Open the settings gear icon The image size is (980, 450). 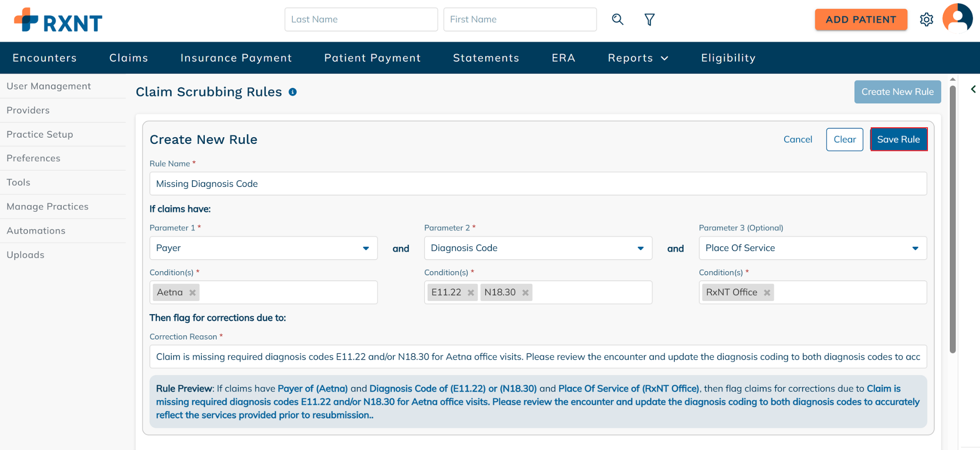click(926, 20)
